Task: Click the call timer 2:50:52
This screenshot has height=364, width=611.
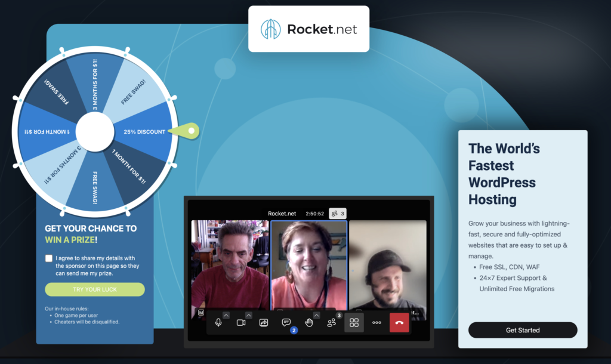Action: 315,214
